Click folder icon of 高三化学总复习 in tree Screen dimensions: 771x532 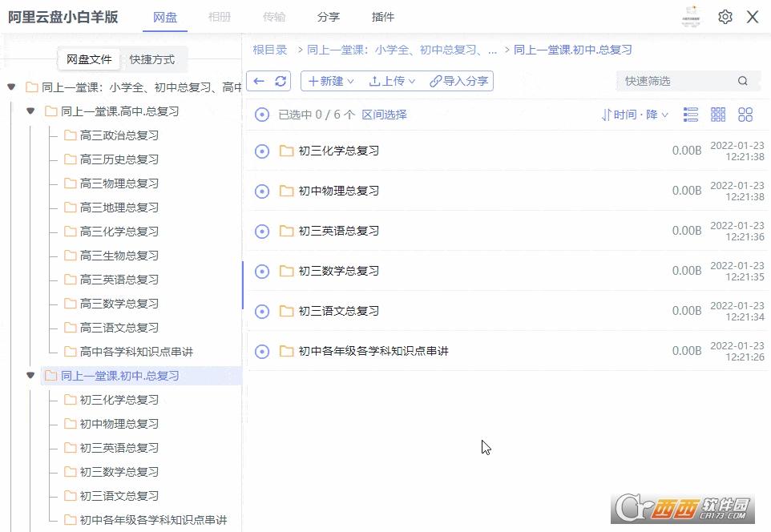(71, 232)
